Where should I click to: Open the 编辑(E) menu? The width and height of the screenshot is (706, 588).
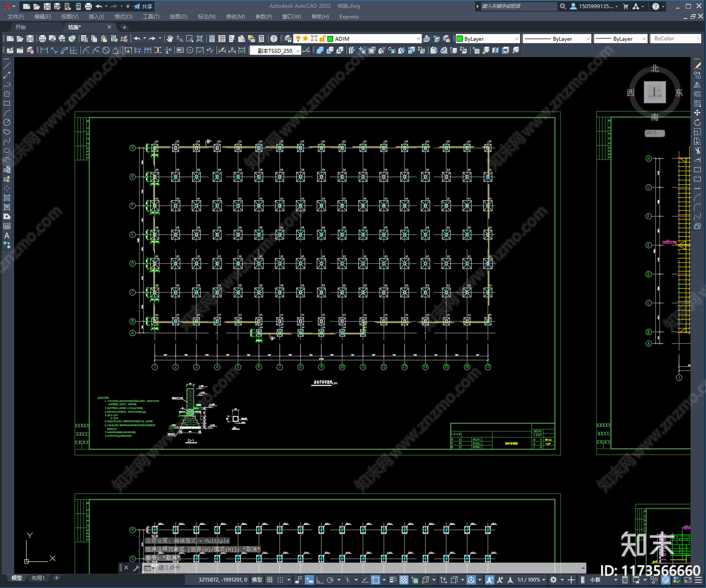pos(42,17)
